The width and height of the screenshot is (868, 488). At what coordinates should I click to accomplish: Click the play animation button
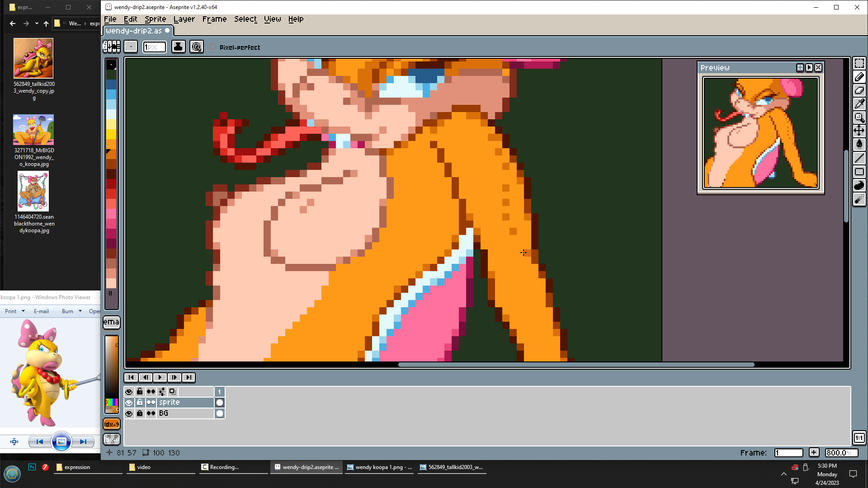pyautogui.click(x=160, y=377)
